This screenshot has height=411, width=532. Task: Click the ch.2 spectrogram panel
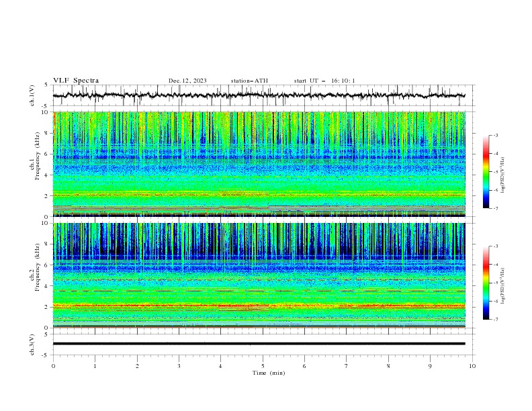click(x=259, y=275)
